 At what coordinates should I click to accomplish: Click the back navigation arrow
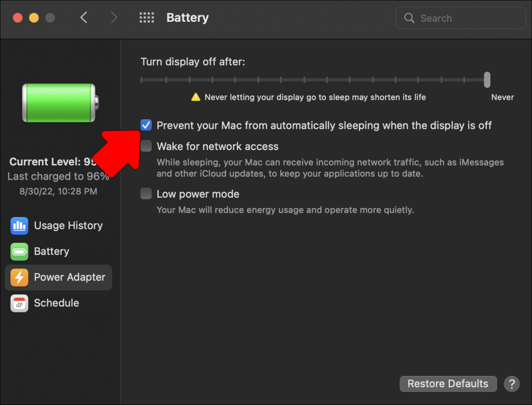(84, 17)
